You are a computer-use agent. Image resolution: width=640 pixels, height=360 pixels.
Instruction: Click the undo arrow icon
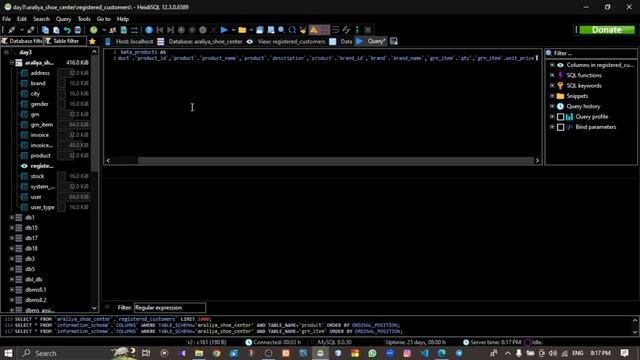click(x=67, y=30)
